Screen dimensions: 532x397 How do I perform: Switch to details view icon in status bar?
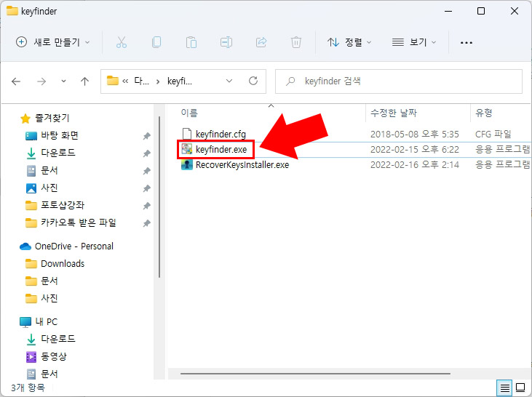[505, 388]
